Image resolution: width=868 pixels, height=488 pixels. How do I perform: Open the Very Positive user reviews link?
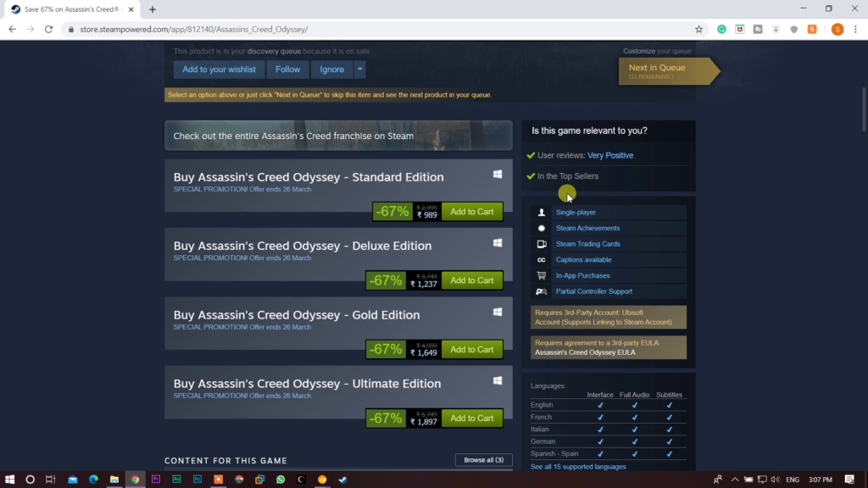pos(610,156)
